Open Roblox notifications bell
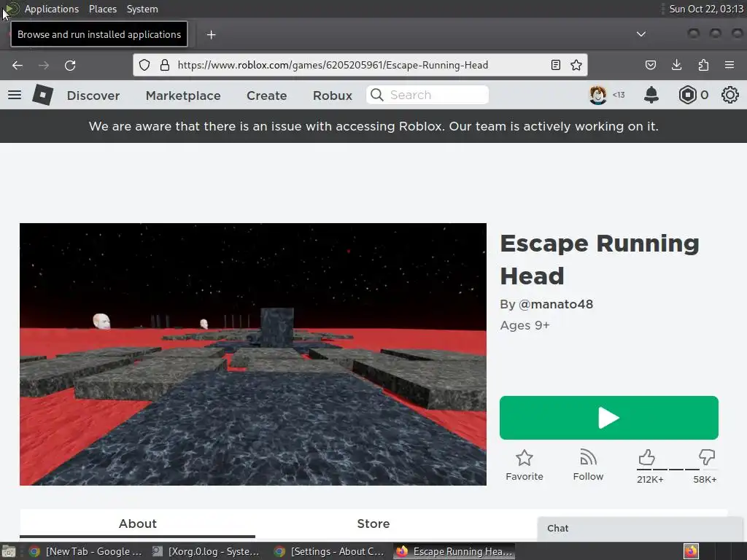Screen dimensions: 747x560 click(x=651, y=96)
